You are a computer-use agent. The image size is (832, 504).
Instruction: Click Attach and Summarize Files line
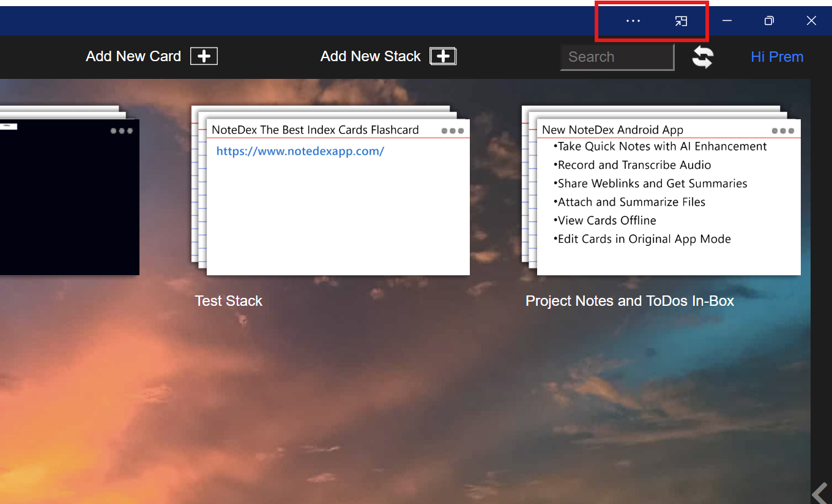630,202
